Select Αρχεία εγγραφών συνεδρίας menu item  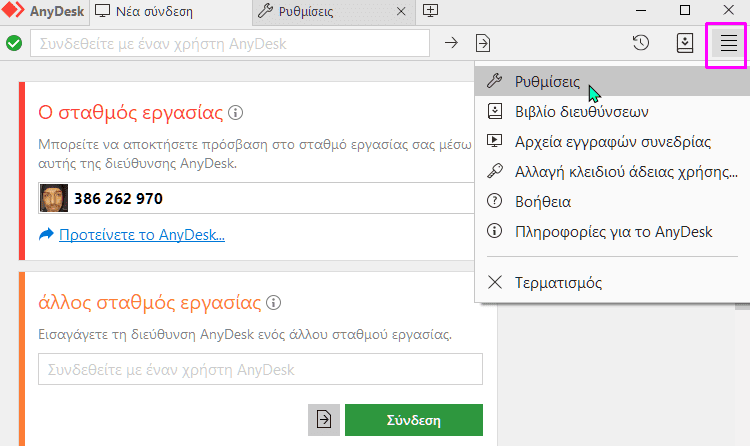pos(612,142)
